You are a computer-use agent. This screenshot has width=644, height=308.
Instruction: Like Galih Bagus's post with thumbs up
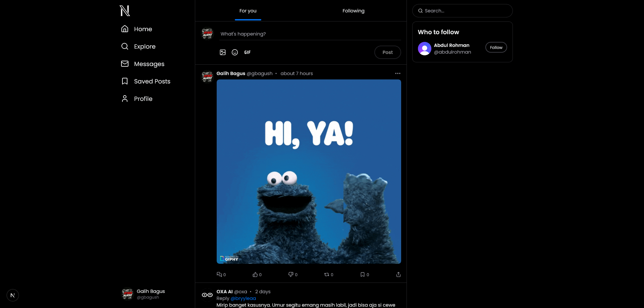pos(255,274)
